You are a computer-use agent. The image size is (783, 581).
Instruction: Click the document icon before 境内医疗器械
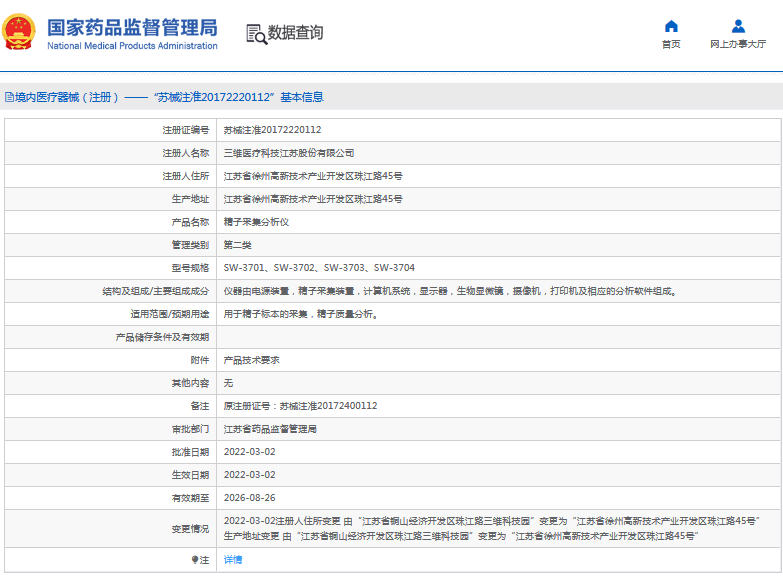point(9,97)
